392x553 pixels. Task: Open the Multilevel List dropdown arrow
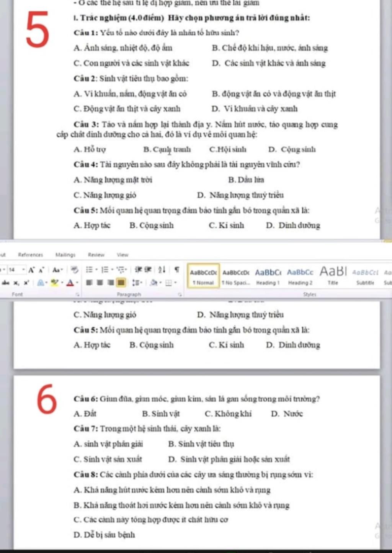pyautogui.click(x=126, y=270)
